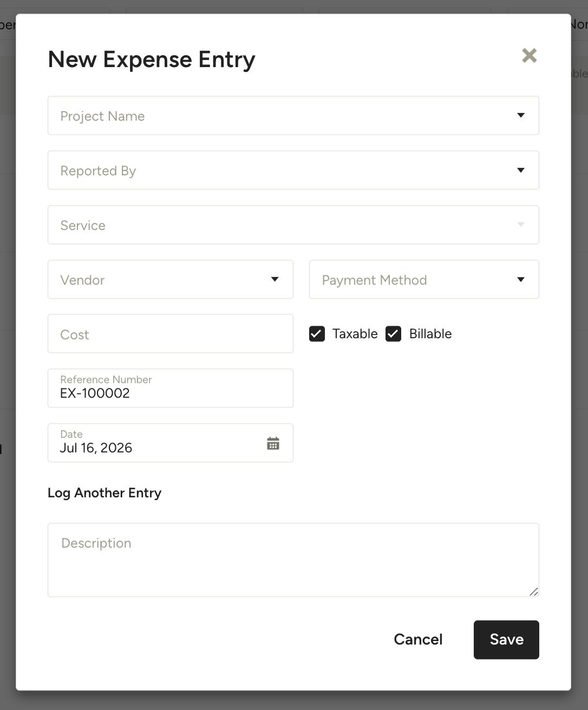588x710 pixels.
Task: Open the Service selection field
Action: click(x=293, y=225)
